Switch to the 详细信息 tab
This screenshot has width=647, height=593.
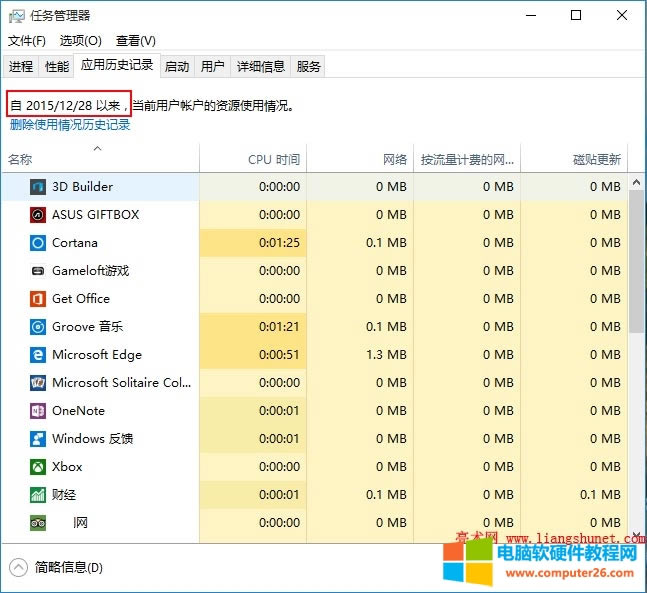[261, 66]
